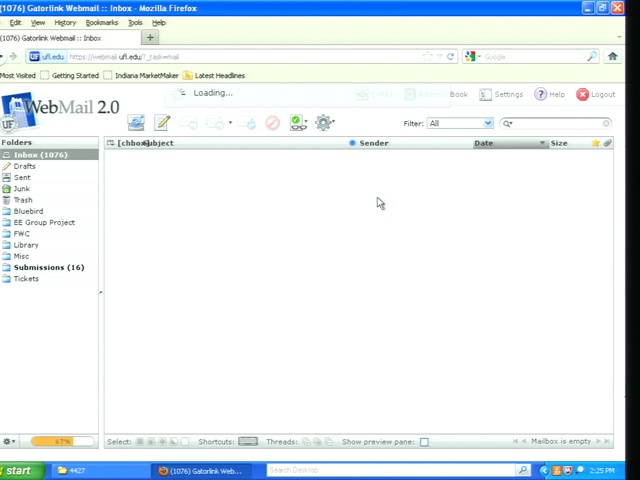This screenshot has width=640, height=480.
Task: Open the 4427 folder taskbar item
Action: 99,471
